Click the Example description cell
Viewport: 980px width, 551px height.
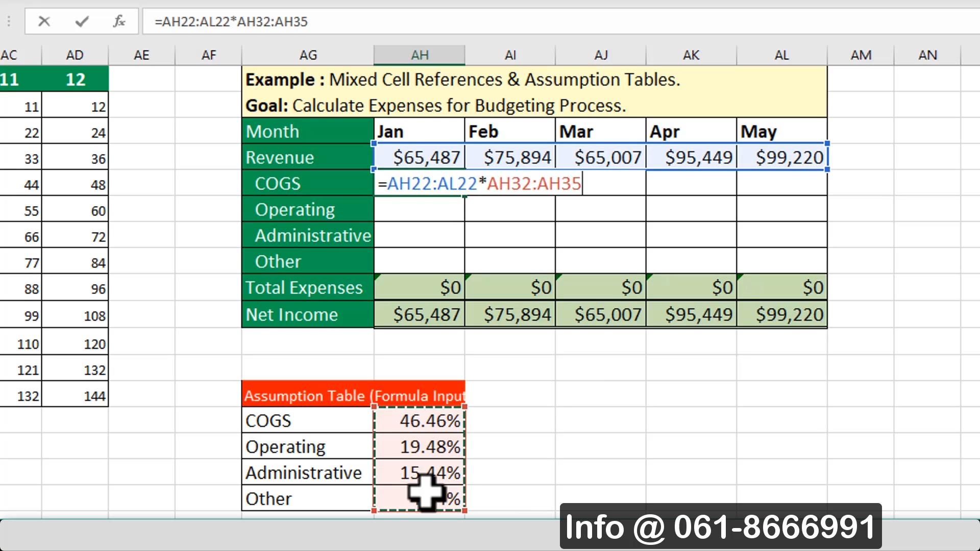point(534,79)
